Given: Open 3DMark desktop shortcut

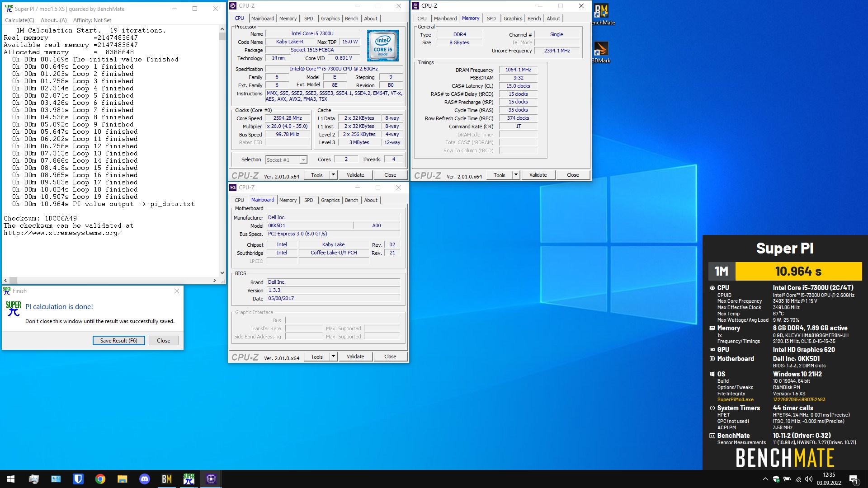Looking at the screenshot, I should point(601,52).
